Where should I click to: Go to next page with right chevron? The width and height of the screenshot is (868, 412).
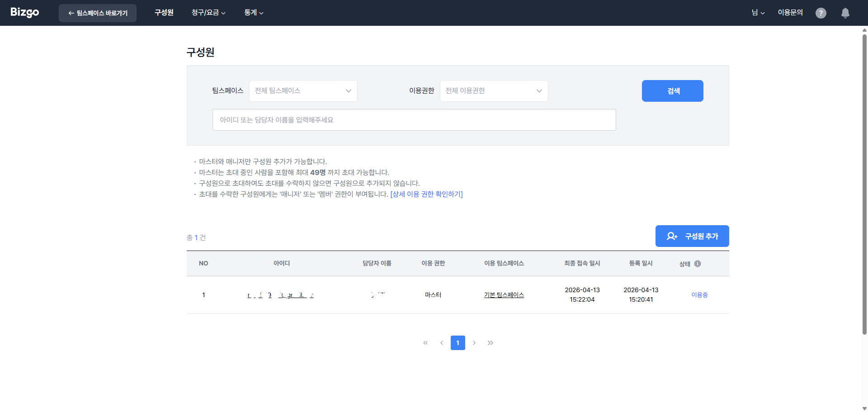pos(474,343)
